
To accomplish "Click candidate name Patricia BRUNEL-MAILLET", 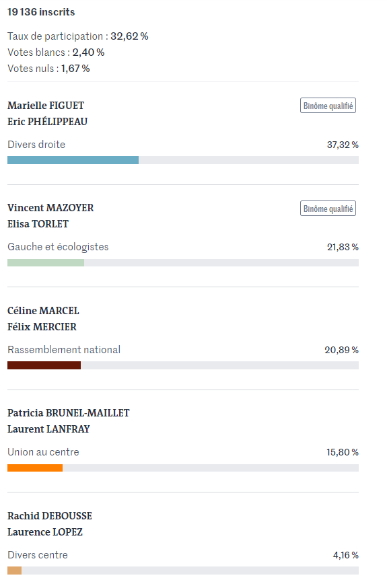I will point(69,413).
